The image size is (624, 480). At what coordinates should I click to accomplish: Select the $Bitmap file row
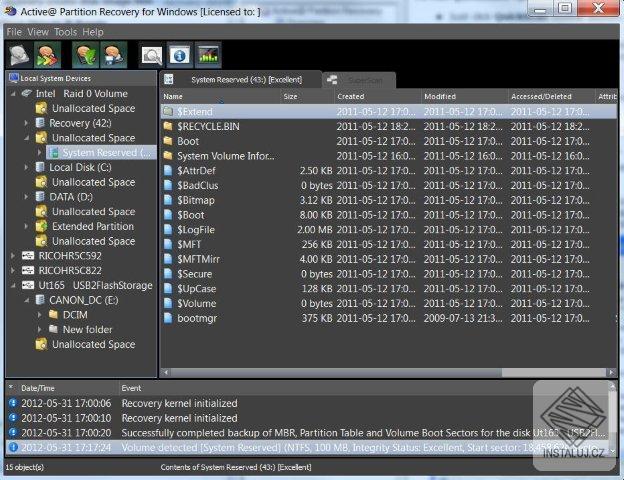click(389, 200)
